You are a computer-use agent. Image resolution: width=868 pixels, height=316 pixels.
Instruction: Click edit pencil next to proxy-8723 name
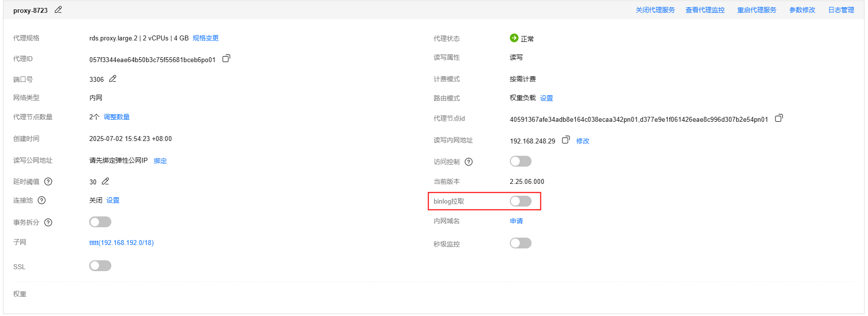tap(58, 10)
